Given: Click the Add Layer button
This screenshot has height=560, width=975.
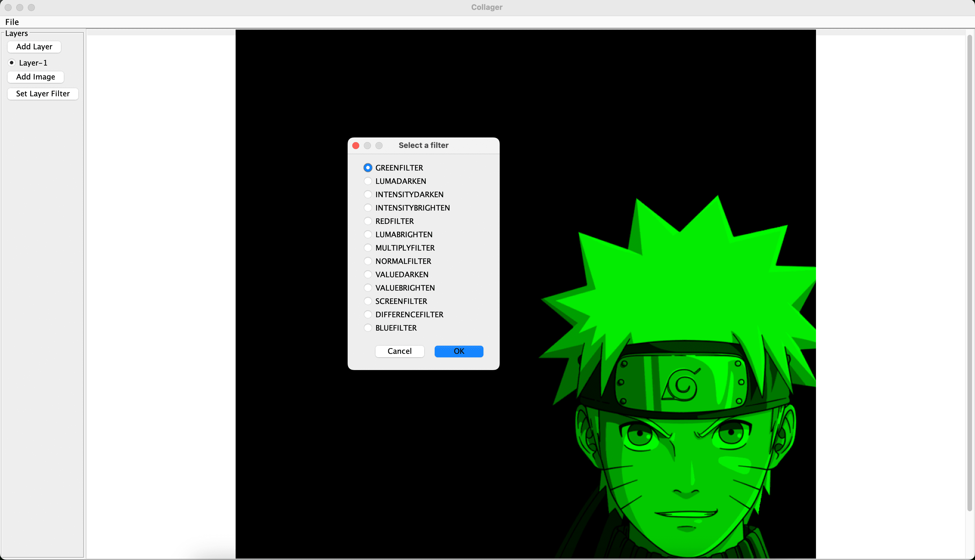Looking at the screenshot, I should click(x=34, y=46).
